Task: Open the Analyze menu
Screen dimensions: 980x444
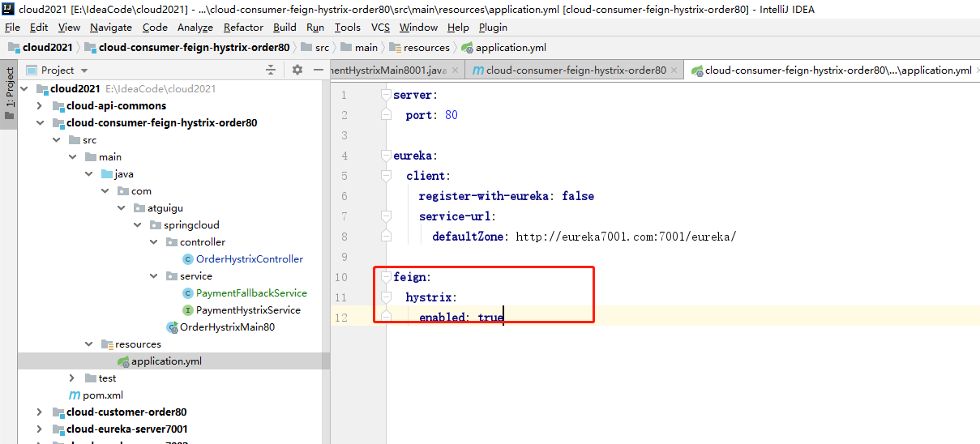Action: [195, 28]
